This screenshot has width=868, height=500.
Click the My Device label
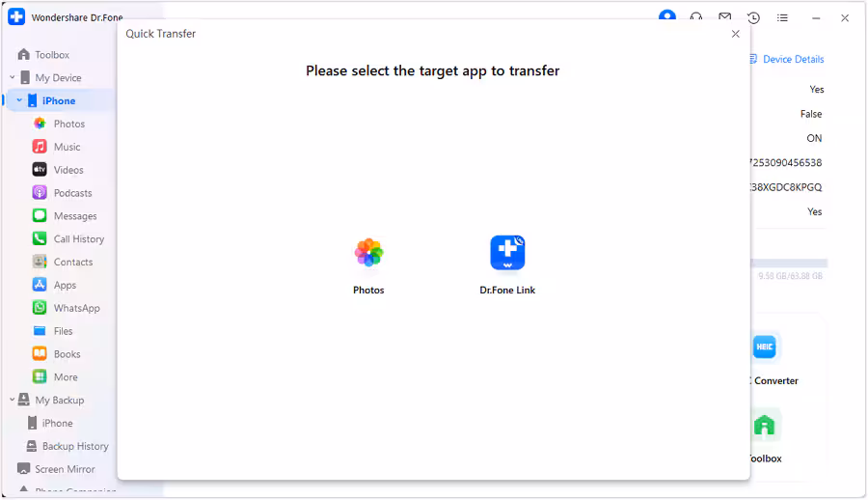(58, 77)
